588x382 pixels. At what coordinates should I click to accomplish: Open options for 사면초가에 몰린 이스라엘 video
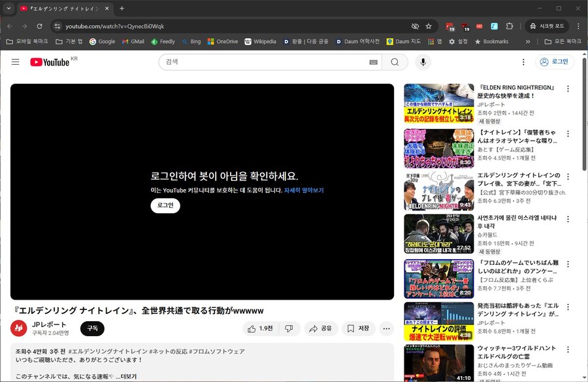tap(568, 219)
